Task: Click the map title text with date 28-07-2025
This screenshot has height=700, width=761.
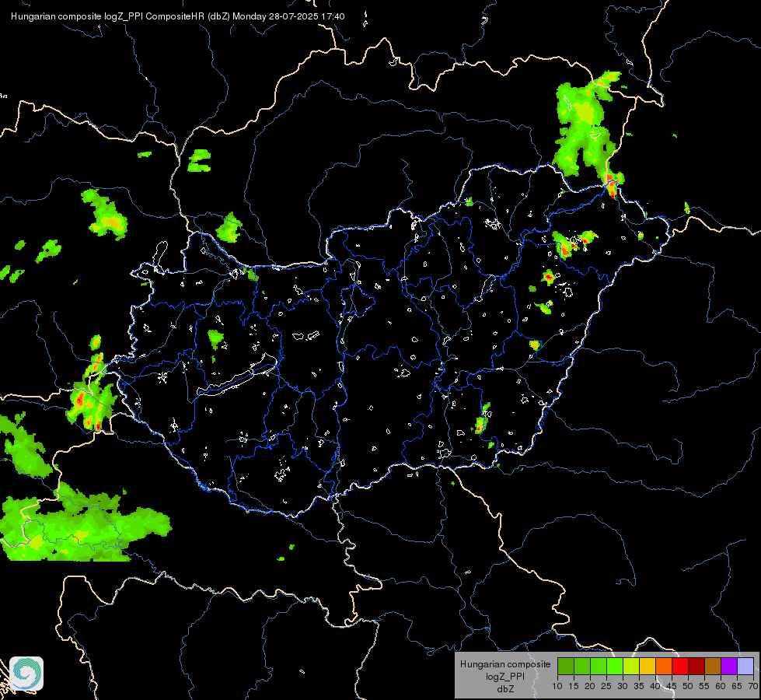Action: pyautogui.click(x=178, y=16)
